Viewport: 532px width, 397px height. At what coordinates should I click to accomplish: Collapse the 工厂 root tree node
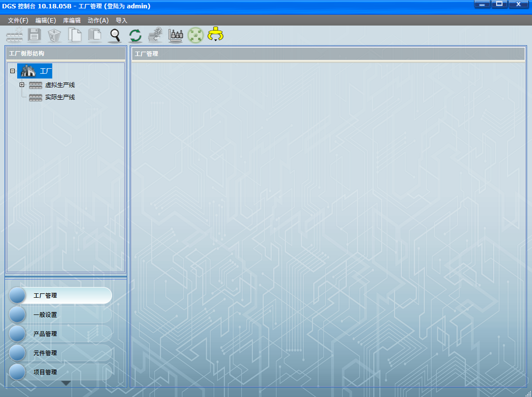coord(13,71)
